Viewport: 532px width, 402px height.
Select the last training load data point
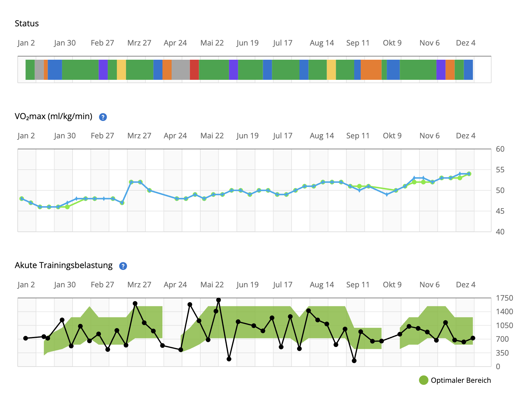[x=473, y=338]
